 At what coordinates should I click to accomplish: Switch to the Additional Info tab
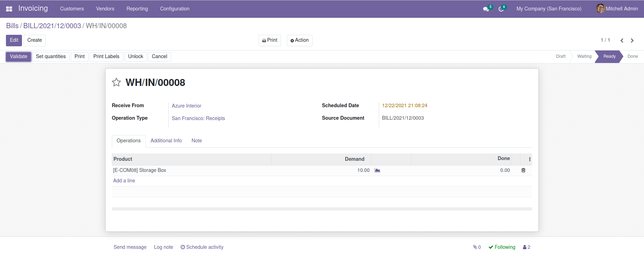[166, 141]
